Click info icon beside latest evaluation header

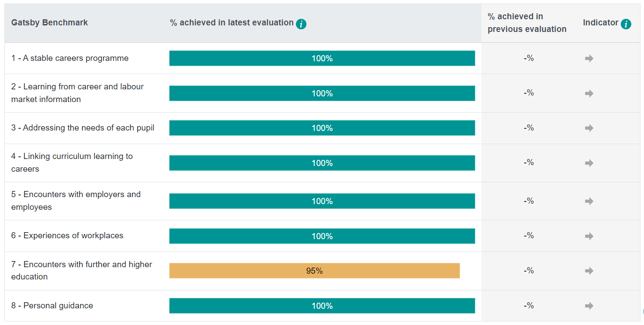(301, 24)
